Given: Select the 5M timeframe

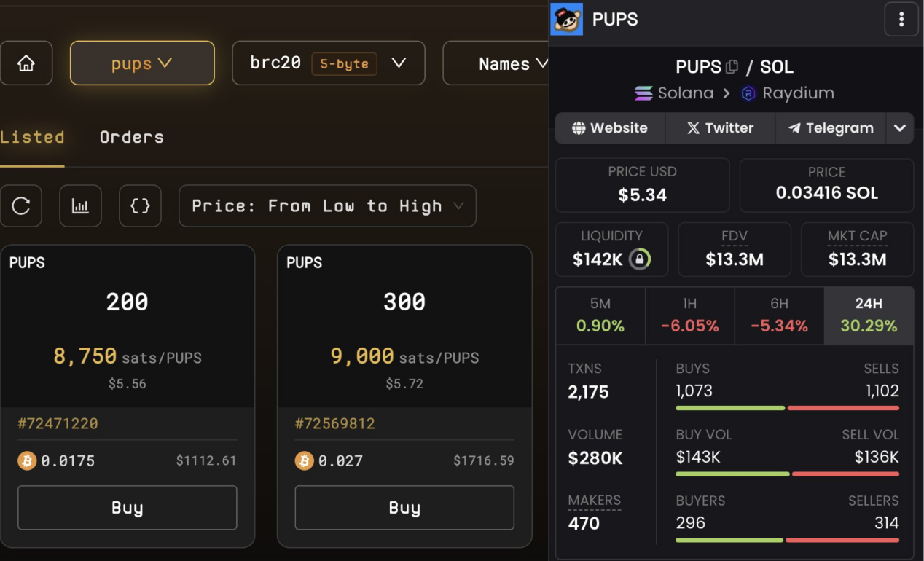Looking at the screenshot, I should click(600, 315).
